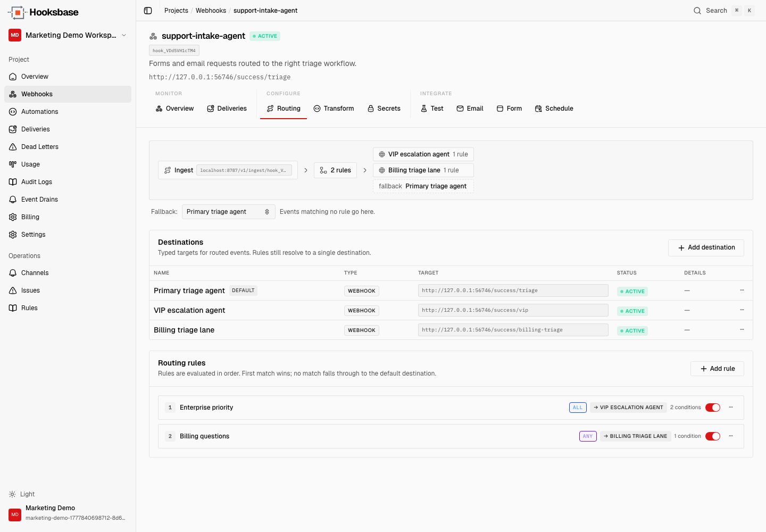
Task: Open the Monitor Deliveries tab
Action: 227,109
